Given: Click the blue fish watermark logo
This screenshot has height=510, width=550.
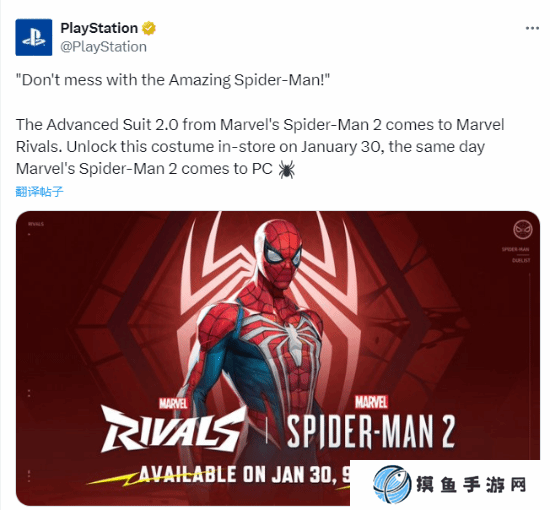Looking at the screenshot, I should pyautogui.click(x=392, y=484).
